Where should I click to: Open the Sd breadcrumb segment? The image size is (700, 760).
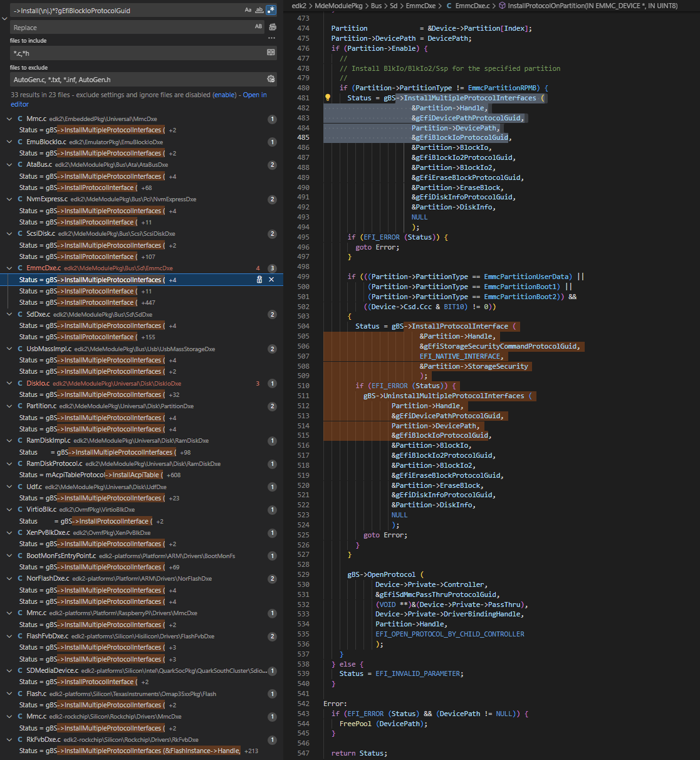[394, 6]
